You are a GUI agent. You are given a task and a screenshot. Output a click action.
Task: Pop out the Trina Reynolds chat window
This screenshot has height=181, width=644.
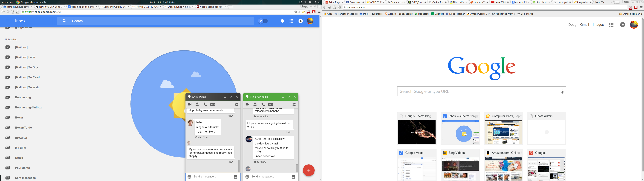[x=289, y=97]
